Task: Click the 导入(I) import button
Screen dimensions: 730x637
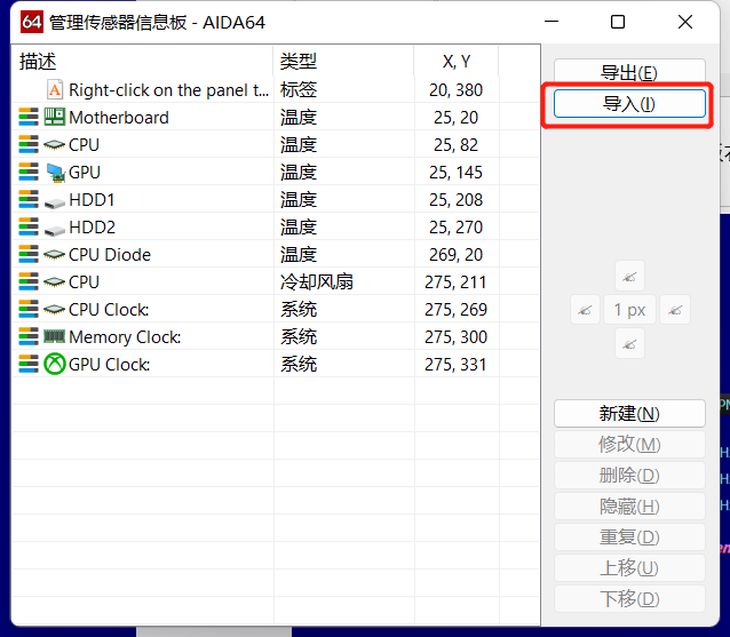Action: 629,103
